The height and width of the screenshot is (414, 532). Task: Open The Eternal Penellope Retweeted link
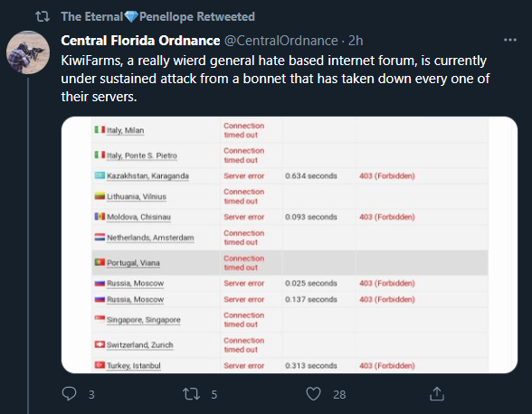(157, 16)
